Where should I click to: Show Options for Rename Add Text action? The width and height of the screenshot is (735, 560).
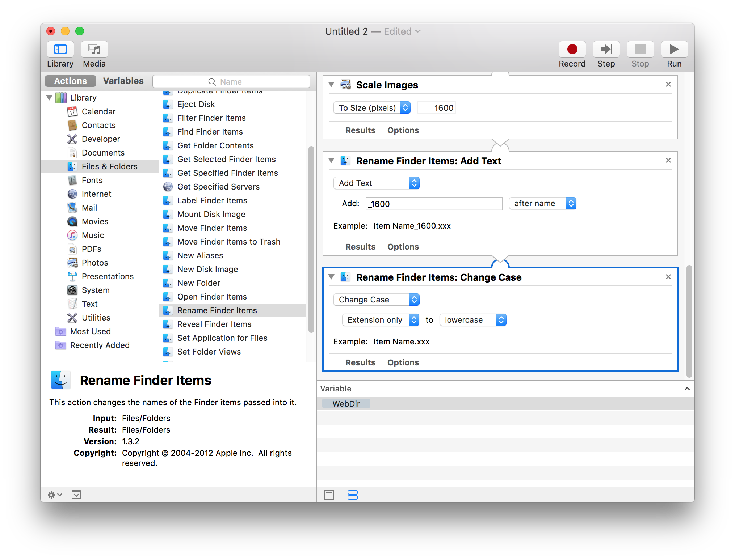[x=403, y=247]
